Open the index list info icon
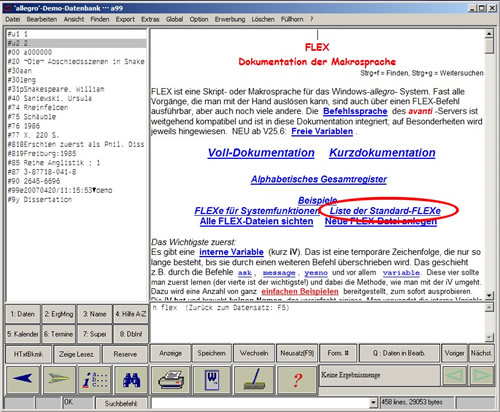Screen dimensions: 500x412 click(x=95, y=379)
